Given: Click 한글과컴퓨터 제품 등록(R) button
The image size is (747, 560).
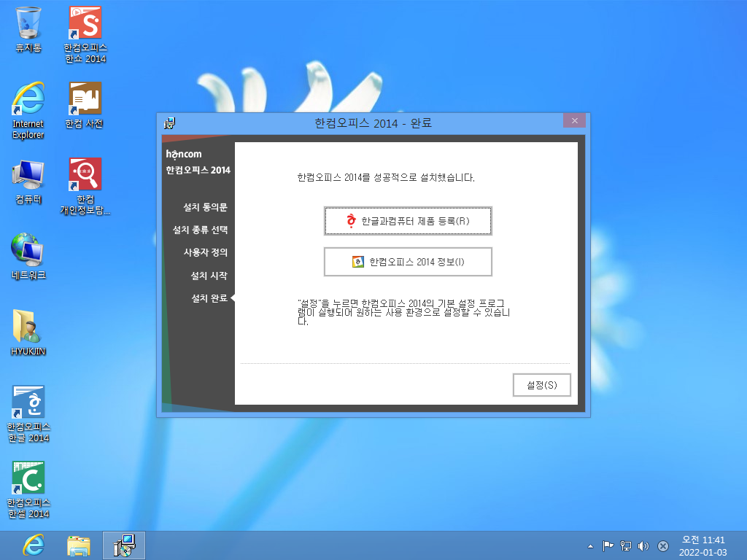Looking at the screenshot, I should point(408,221).
